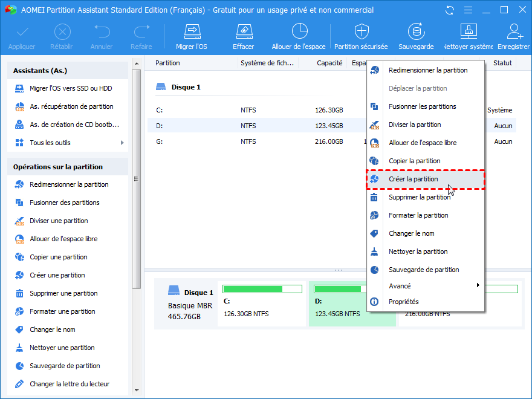The height and width of the screenshot is (399, 532).
Task: Click the refresh icon in title bar
Action: pos(449,10)
